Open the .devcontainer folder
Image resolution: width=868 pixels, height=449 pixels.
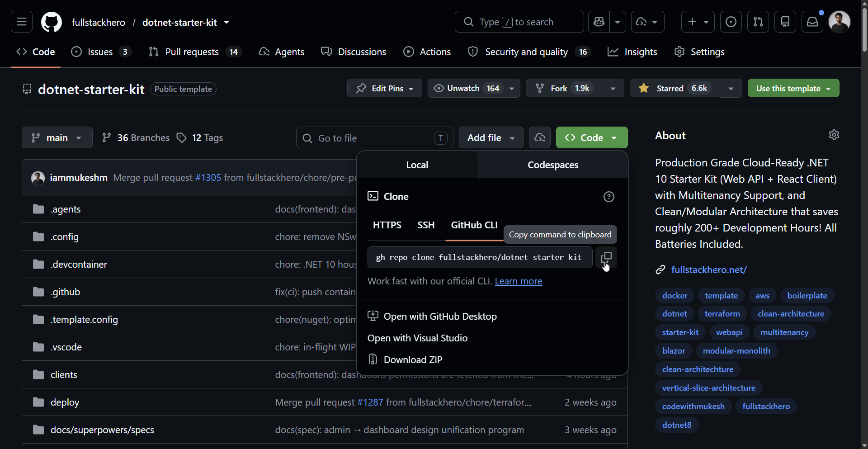point(79,264)
